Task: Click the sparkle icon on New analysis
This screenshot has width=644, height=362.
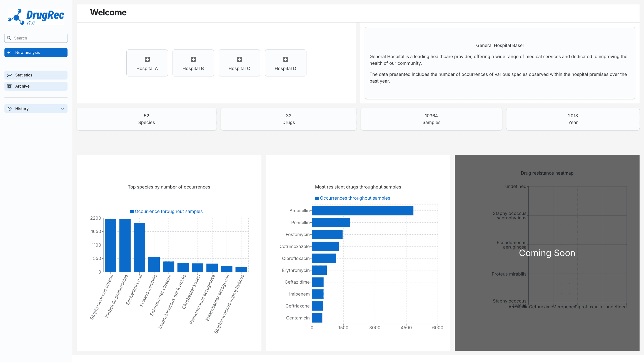Action: (x=10, y=52)
